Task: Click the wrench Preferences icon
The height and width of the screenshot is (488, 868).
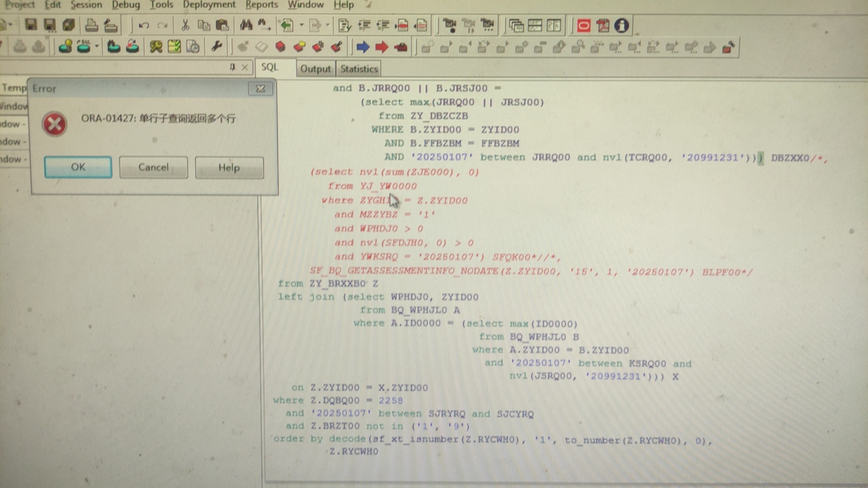Action: 217,46
